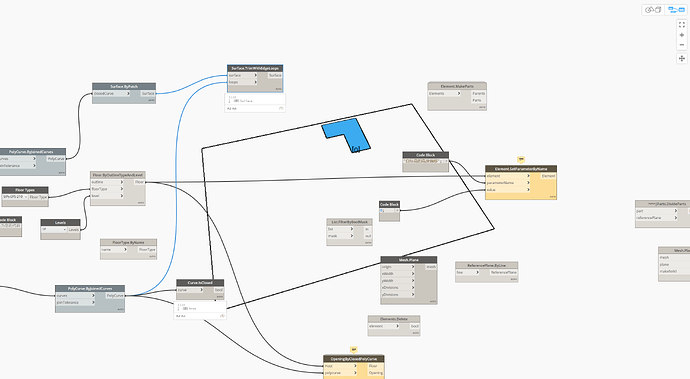The image size is (690, 379).
Task: Activate the graph view navigation icon
Action: pyautogui.click(x=676, y=10)
